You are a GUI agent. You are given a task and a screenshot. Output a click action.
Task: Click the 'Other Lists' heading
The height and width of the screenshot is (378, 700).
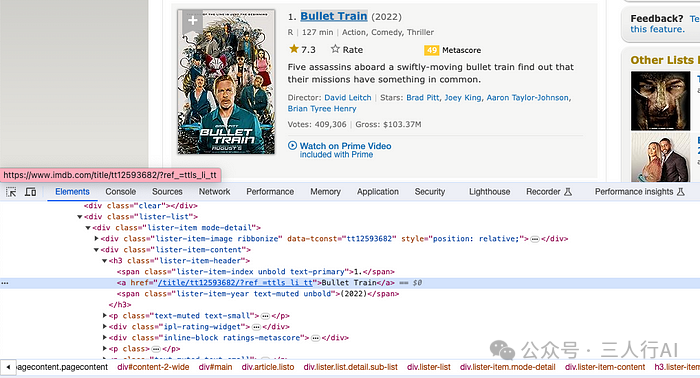[664, 60]
